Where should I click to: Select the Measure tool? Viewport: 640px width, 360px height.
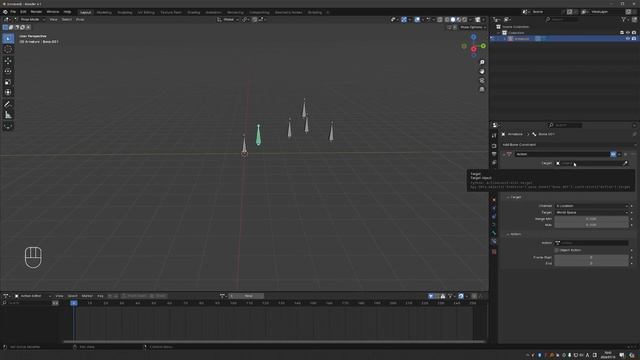[x=8, y=115]
